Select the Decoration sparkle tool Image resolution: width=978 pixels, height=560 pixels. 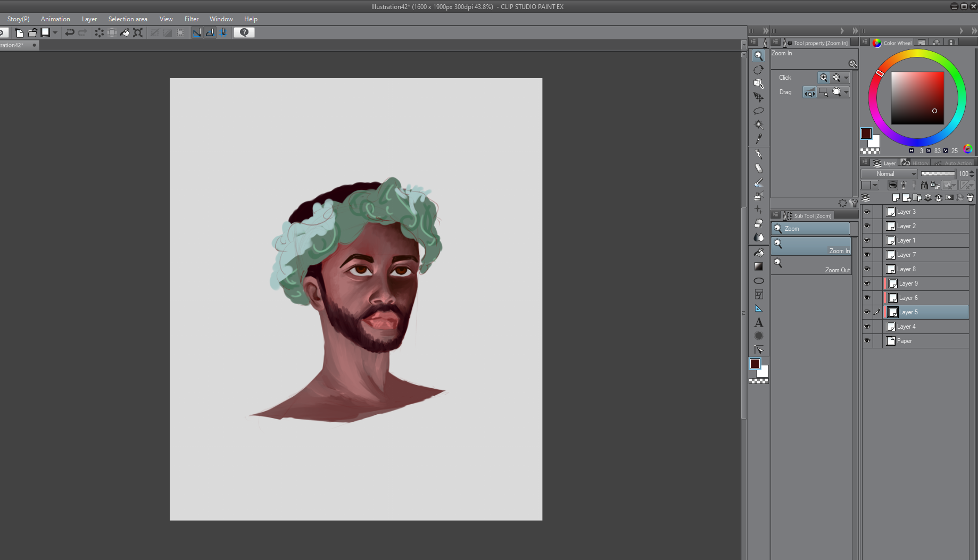tap(758, 210)
